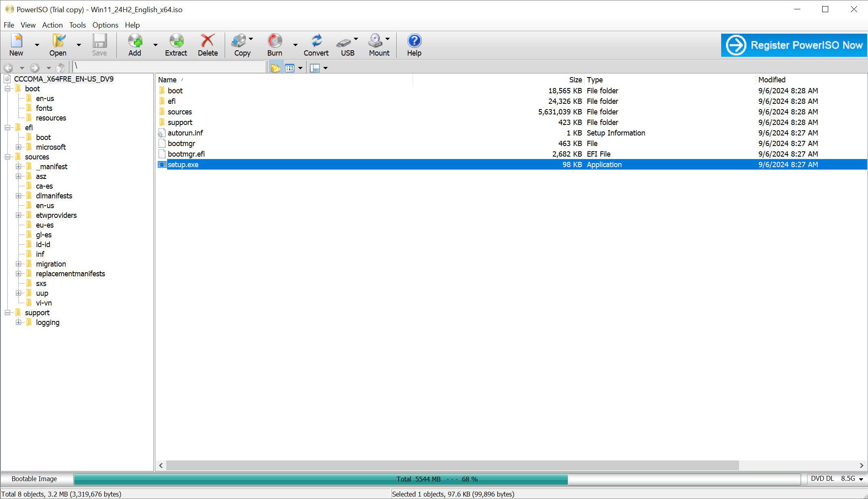Open the Tools menu

(x=77, y=25)
